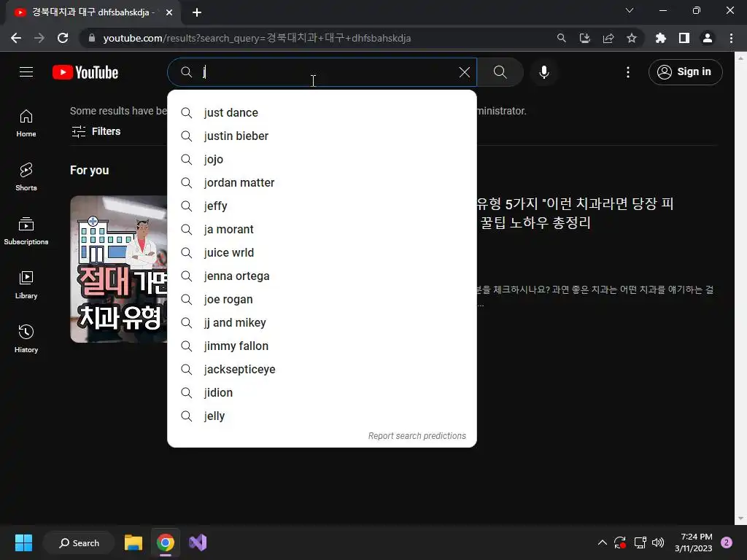Viewport: 747px width, 560px height.
Task: Click the browser address bar URL
Action: coord(258,38)
